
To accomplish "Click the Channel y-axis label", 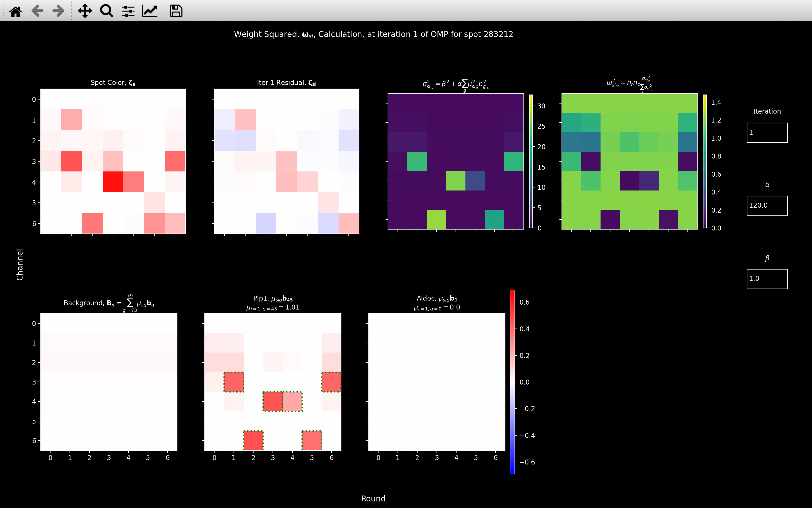I will [x=20, y=265].
